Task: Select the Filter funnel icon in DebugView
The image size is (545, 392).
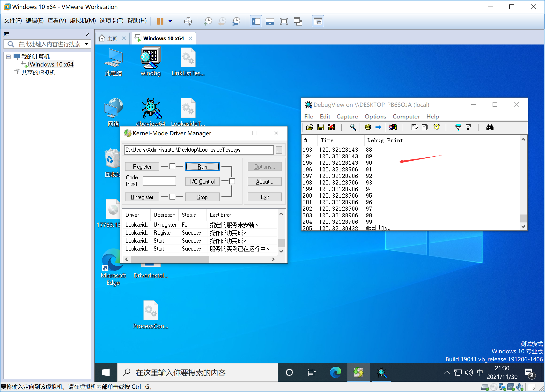Action: (458, 127)
